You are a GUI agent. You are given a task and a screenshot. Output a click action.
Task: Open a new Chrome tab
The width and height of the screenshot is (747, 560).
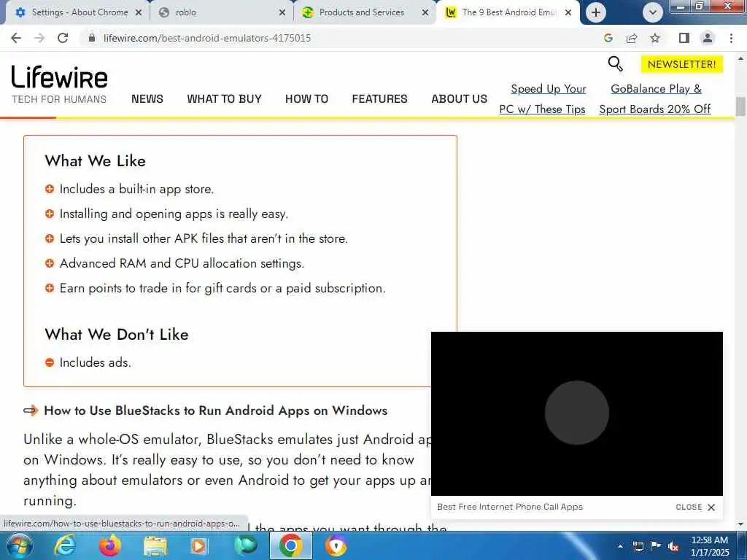click(595, 12)
